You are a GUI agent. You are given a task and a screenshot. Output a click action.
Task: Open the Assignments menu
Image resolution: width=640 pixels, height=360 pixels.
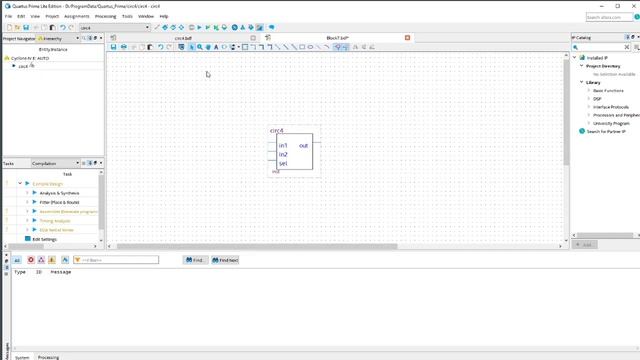pos(77,16)
